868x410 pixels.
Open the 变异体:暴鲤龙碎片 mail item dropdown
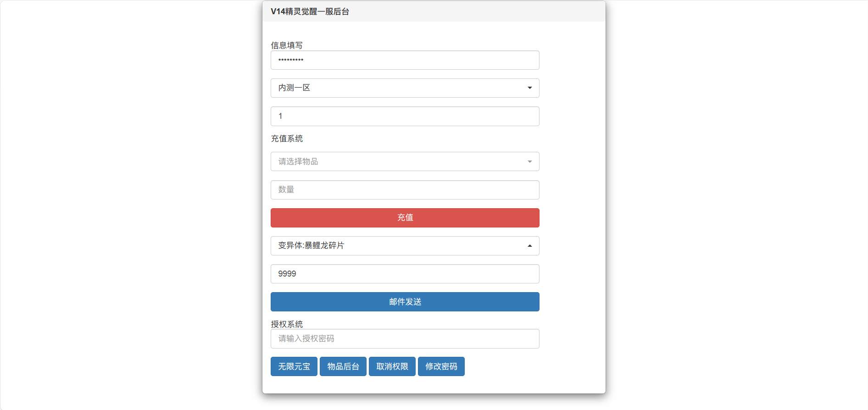pos(404,246)
